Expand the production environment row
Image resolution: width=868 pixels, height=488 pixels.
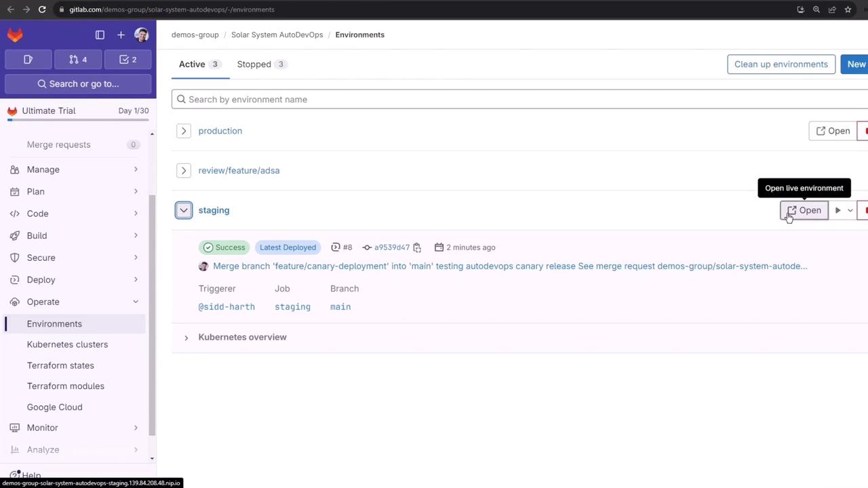(x=183, y=131)
